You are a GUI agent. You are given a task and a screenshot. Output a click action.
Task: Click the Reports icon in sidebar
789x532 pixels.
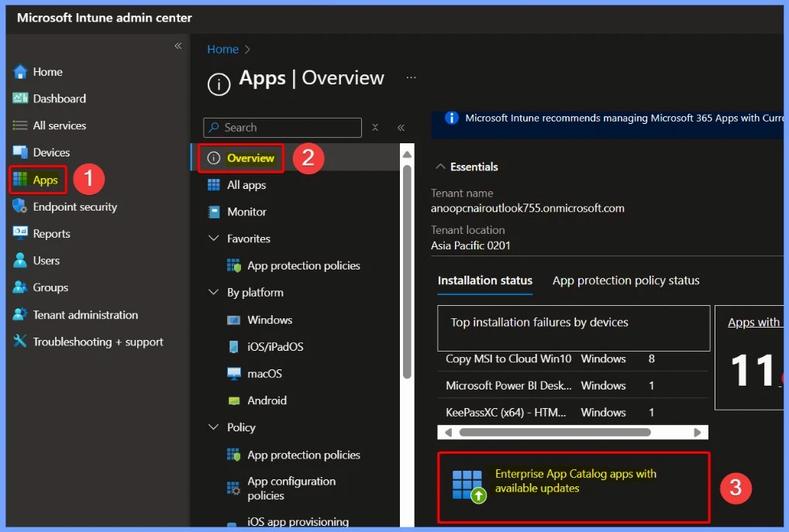20,233
